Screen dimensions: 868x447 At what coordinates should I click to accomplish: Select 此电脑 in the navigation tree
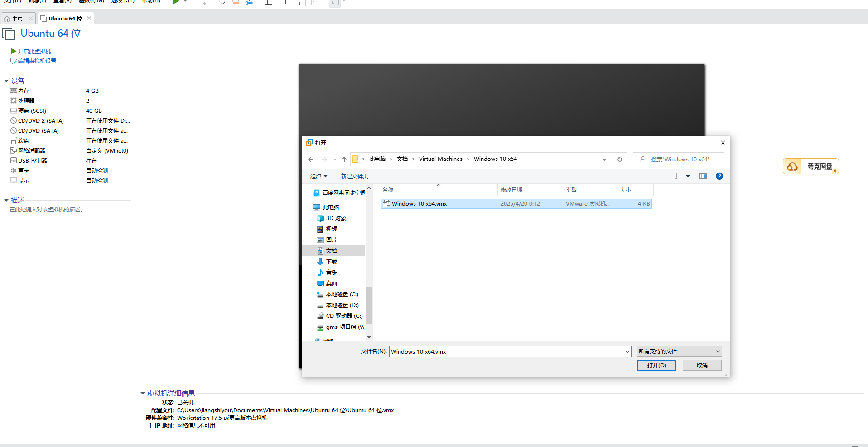[x=326, y=207]
